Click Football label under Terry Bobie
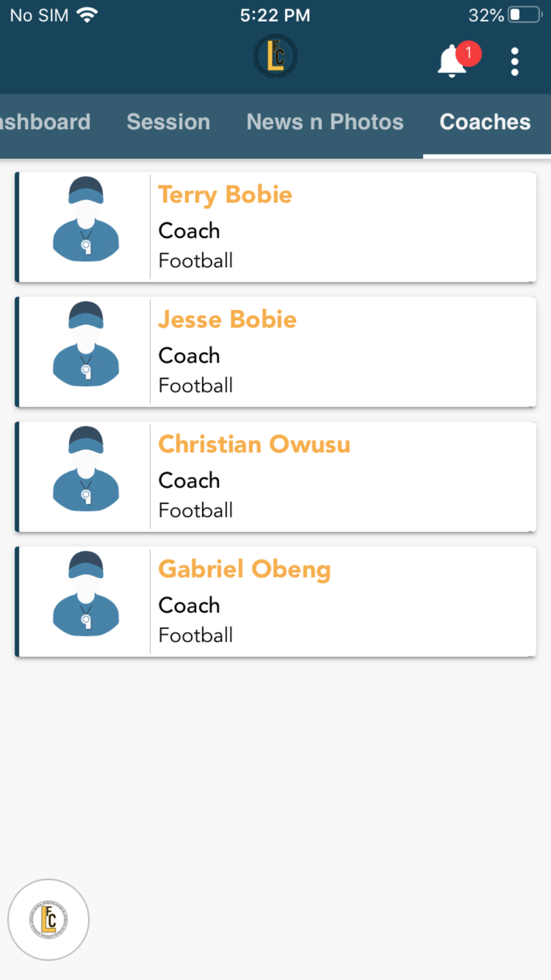The image size is (551, 980). (x=196, y=260)
